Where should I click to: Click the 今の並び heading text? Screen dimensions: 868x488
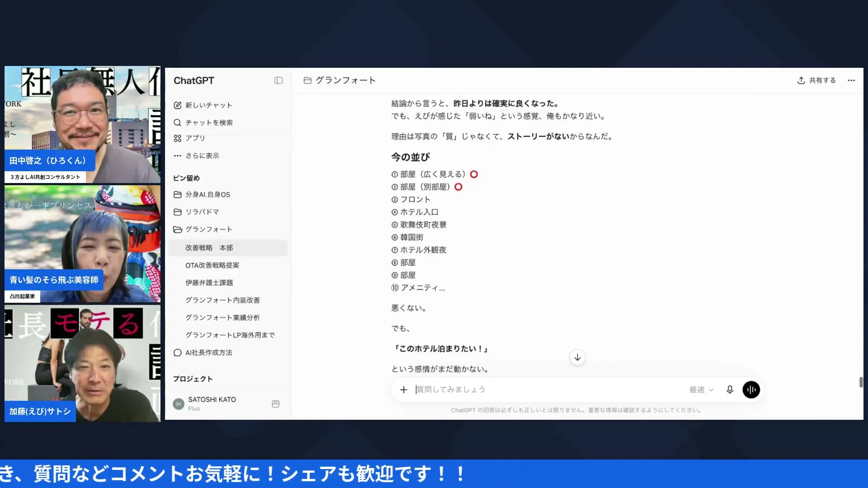coord(410,157)
